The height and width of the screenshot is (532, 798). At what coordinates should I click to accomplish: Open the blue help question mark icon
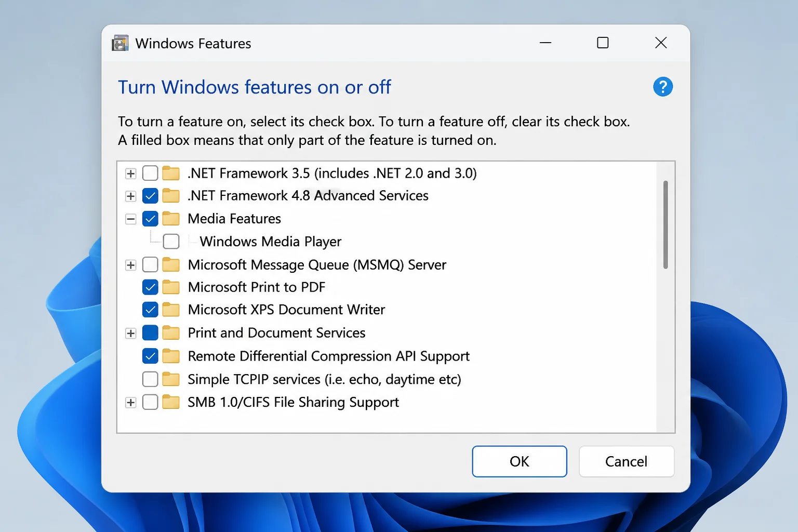(663, 87)
